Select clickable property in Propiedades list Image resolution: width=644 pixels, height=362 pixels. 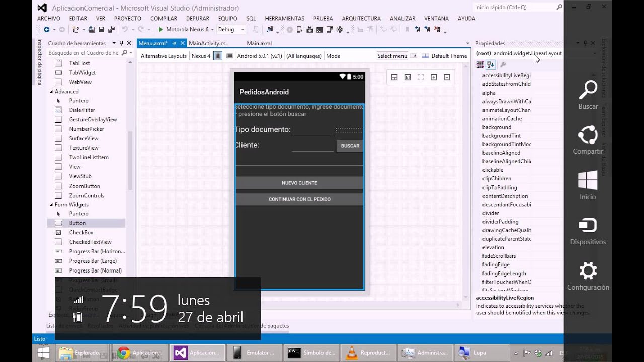pyautogui.click(x=493, y=170)
